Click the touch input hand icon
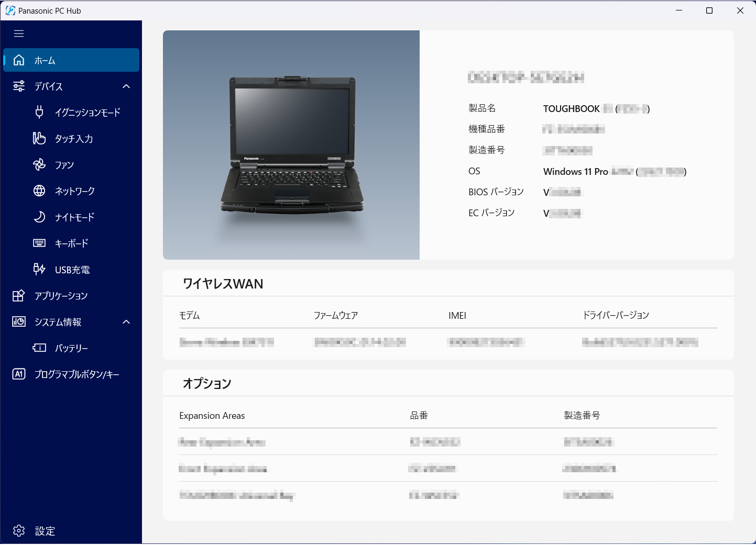 pyautogui.click(x=39, y=138)
